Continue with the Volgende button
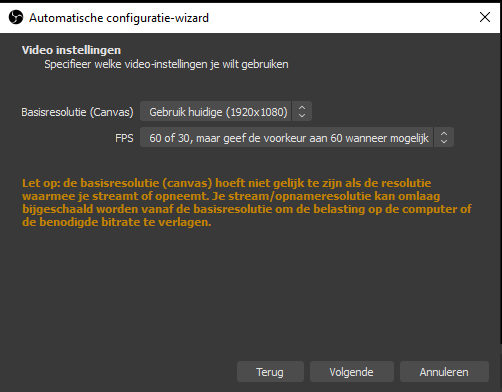The image size is (502, 392). click(x=352, y=372)
